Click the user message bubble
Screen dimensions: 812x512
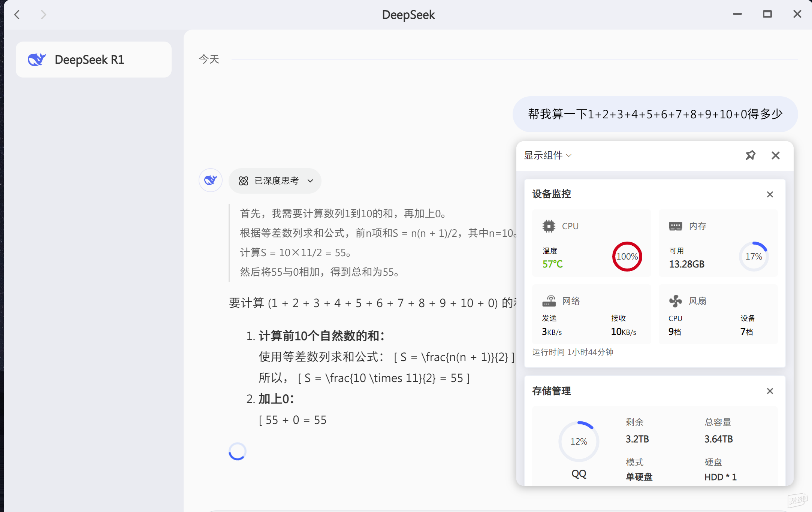(x=655, y=114)
